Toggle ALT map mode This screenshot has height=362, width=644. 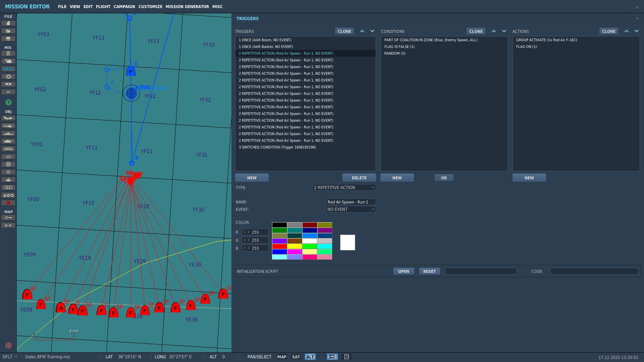(310, 357)
